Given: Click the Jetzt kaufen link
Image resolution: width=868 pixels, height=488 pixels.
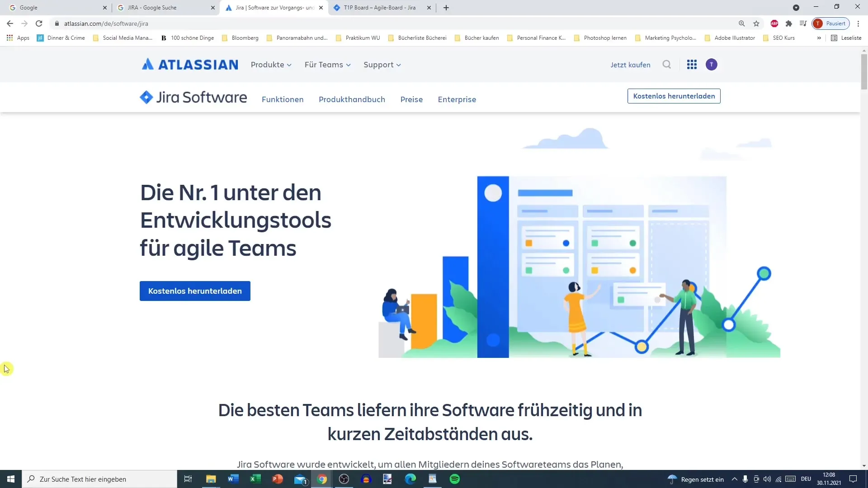Looking at the screenshot, I should point(630,65).
